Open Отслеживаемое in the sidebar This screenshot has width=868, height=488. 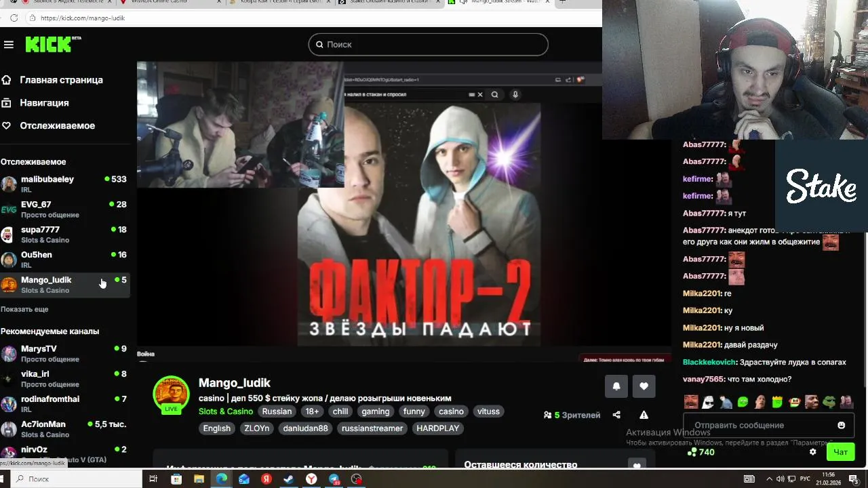pos(57,126)
